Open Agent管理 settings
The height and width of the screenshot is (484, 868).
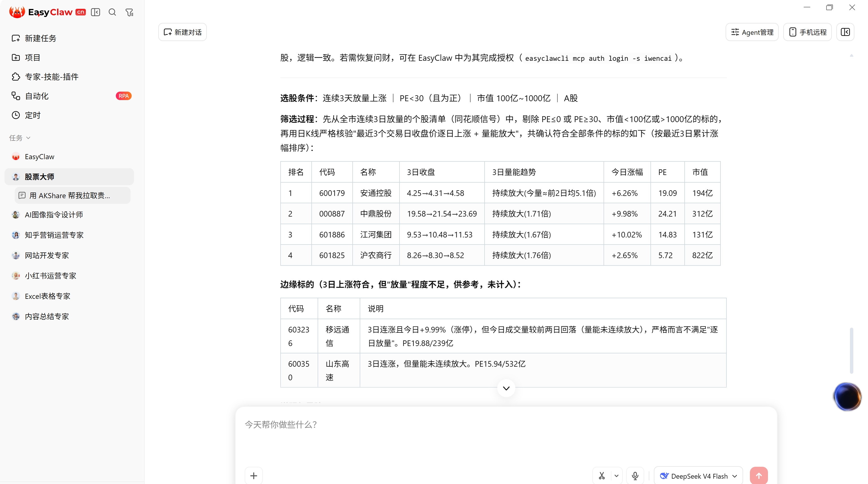(x=752, y=32)
